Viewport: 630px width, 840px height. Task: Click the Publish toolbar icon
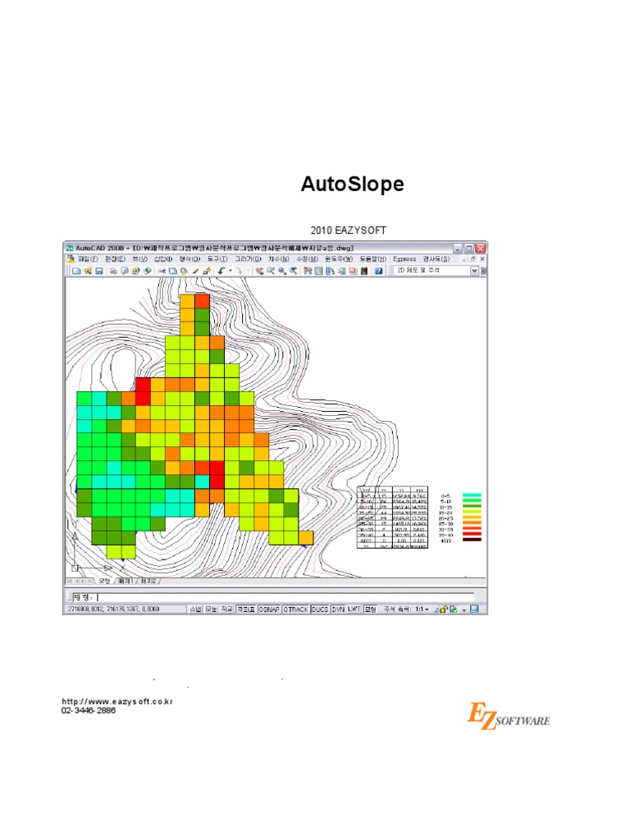click(135, 271)
